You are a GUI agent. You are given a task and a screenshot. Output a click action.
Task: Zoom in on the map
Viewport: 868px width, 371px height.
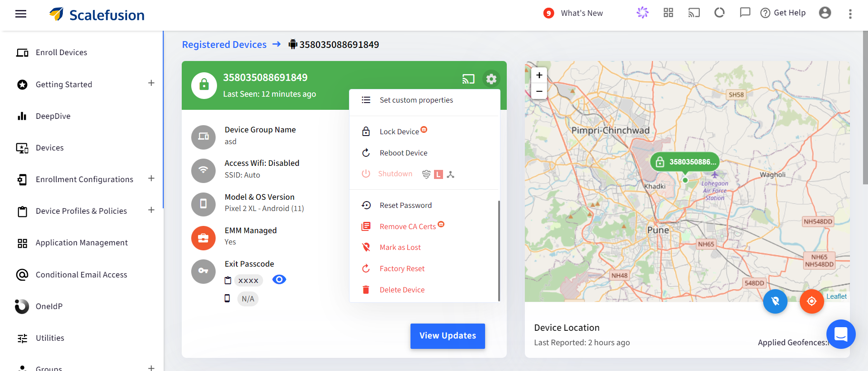pos(539,75)
